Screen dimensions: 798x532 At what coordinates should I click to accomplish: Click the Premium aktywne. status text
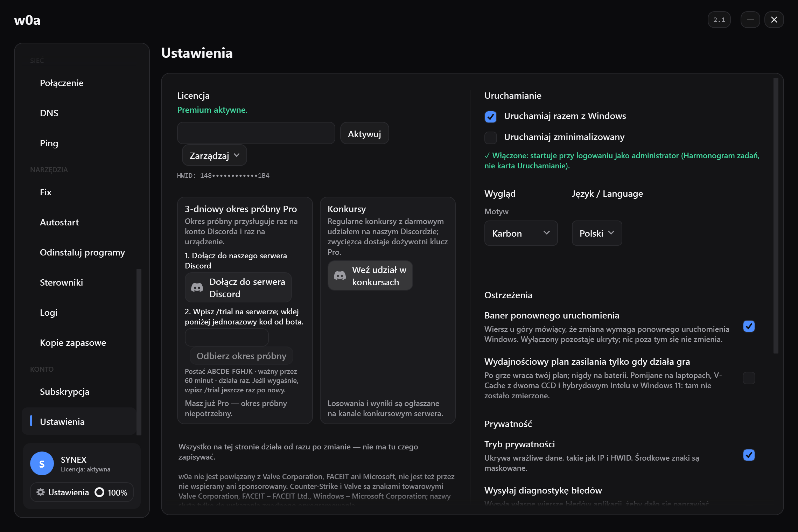pyautogui.click(x=212, y=110)
